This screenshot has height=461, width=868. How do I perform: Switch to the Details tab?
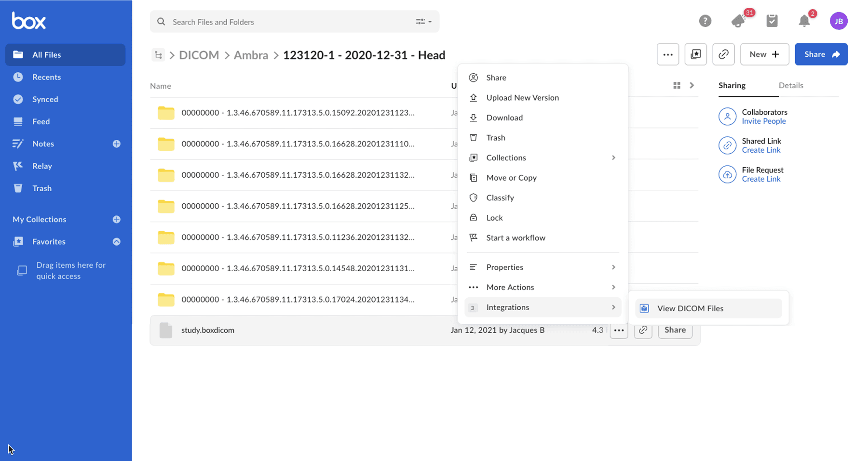point(791,85)
